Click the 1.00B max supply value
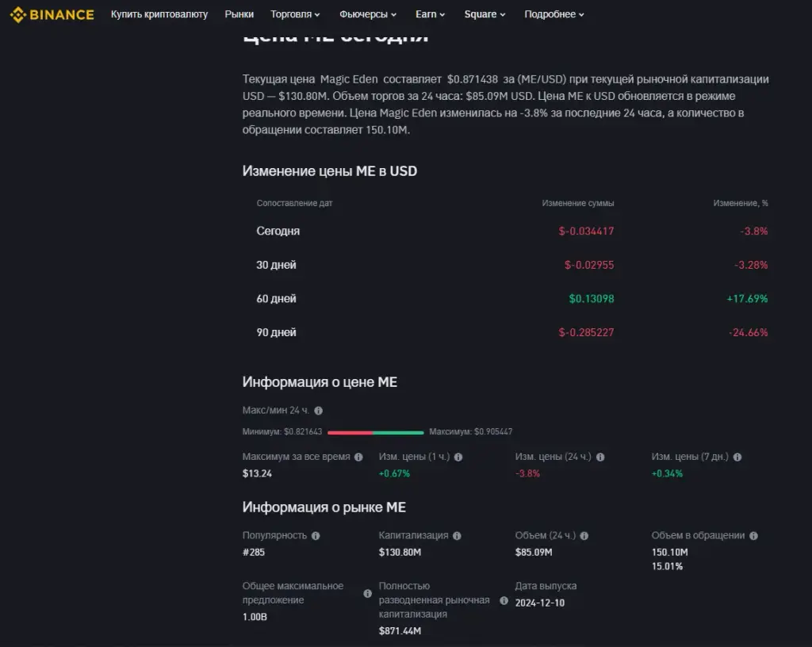812x647 pixels. (255, 617)
